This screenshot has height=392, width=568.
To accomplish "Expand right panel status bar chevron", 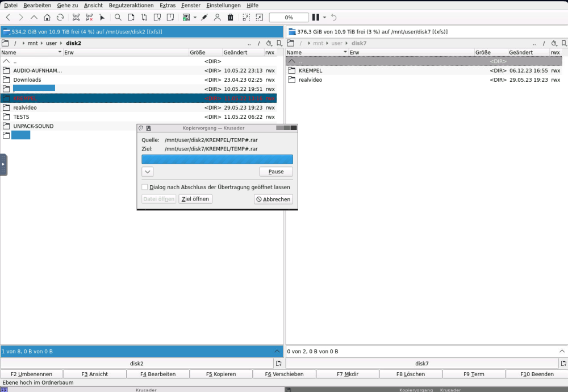I will [562, 351].
